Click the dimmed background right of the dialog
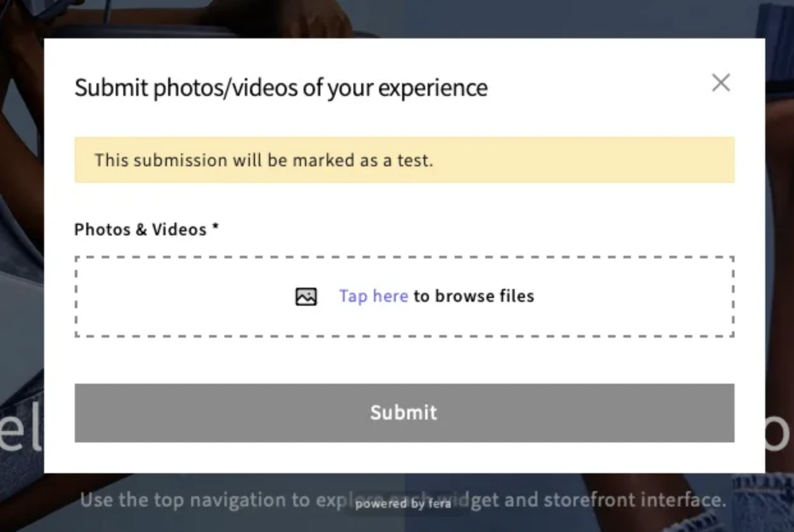Image resolution: width=794 pixels, height=532 pixels. click(780, 256)
